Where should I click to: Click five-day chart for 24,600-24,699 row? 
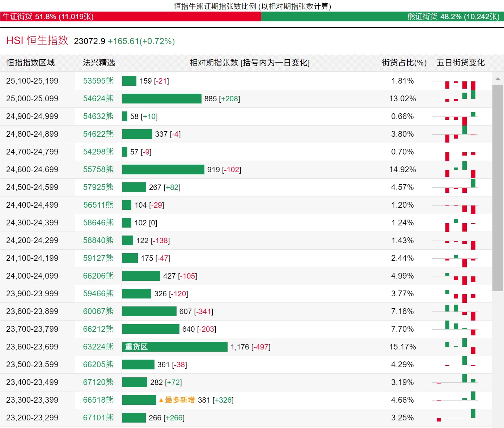coord(455,169)
